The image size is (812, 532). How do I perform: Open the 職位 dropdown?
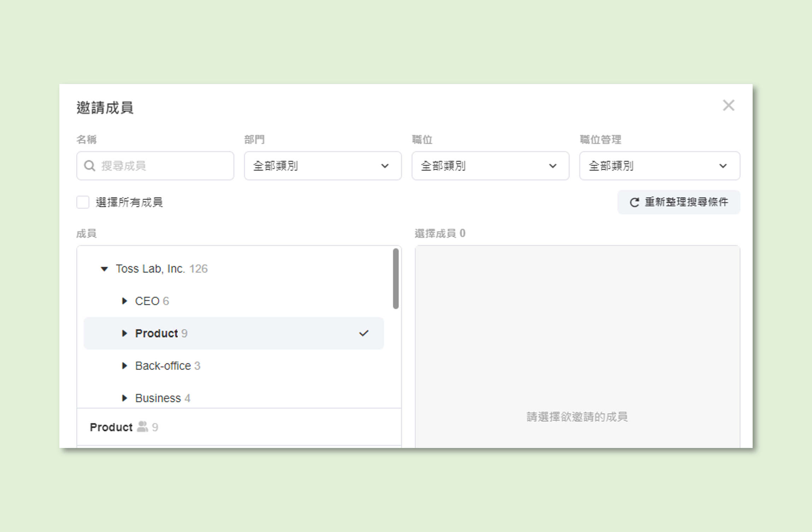pyautogui.click(x=490, y=166)
